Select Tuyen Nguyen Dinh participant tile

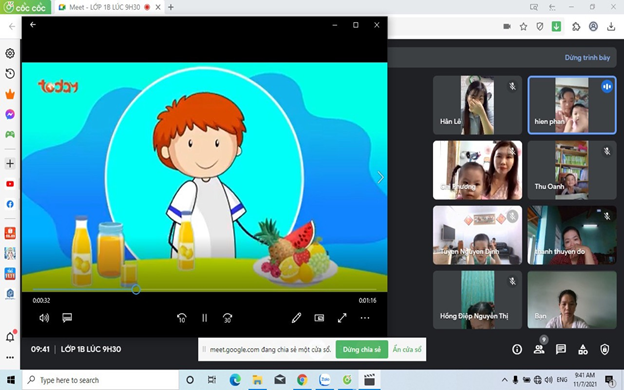coord(477,235)
